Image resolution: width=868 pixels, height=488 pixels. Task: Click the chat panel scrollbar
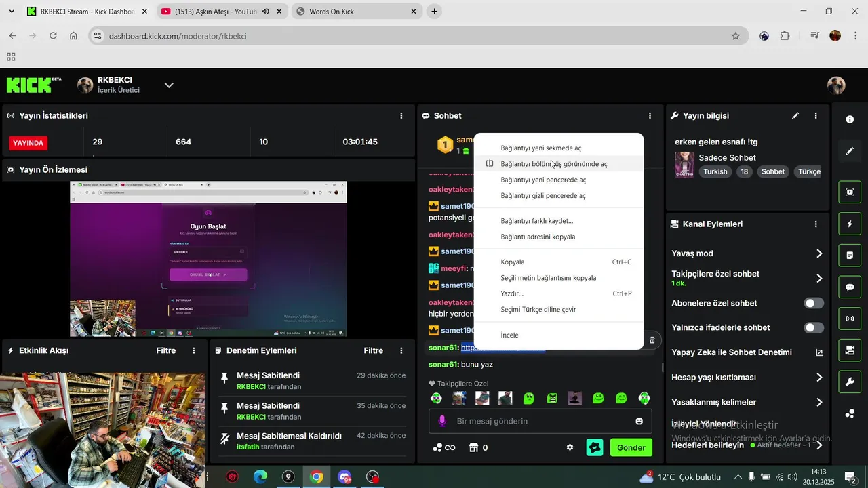pyautogui.click(x=663, y=368)
